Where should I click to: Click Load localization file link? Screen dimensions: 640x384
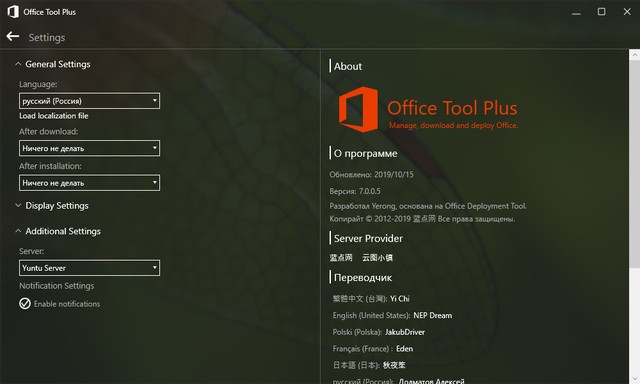tap(53, 116)
